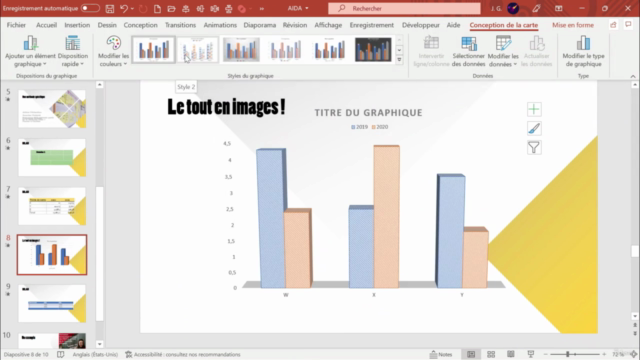Switch to reading view icon
Image resolution: width=640 pixels, height=360 pixels.
coord(511,354)
